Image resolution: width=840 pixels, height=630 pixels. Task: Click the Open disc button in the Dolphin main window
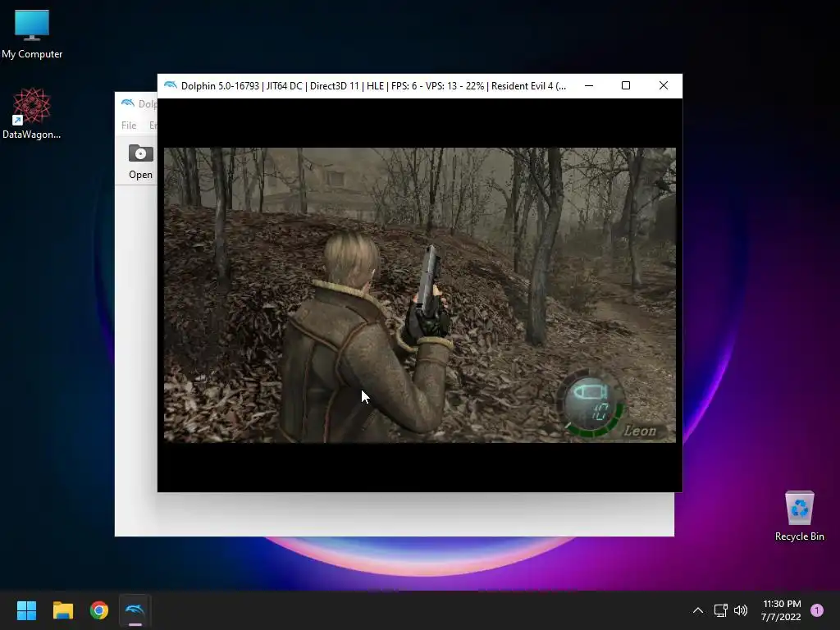click(x=140, y=162)
